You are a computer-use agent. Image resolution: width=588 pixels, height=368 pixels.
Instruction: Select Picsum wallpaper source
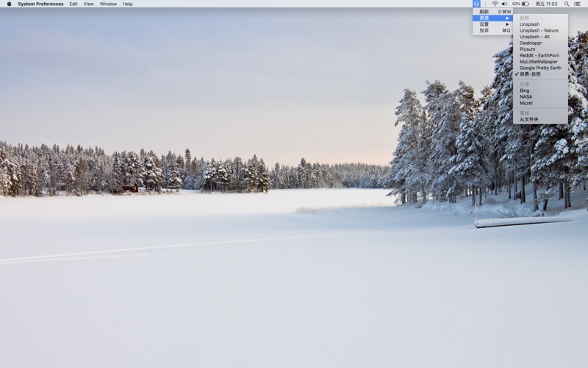pyautogui.click(x=540, y=49)
